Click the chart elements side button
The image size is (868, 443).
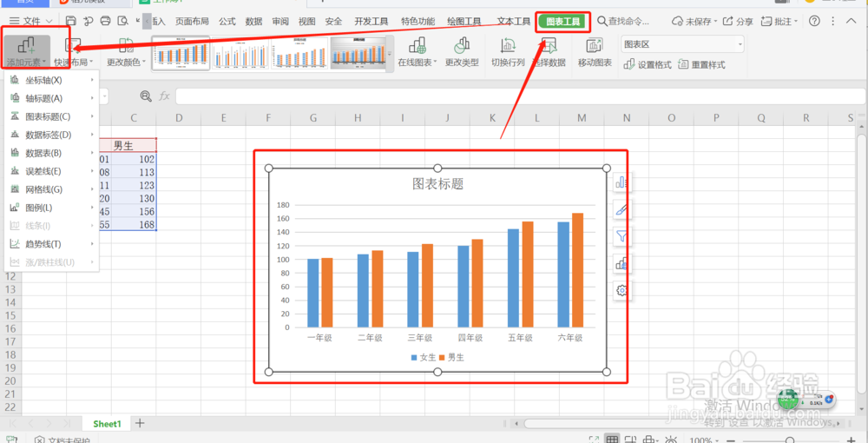[622, 182]
